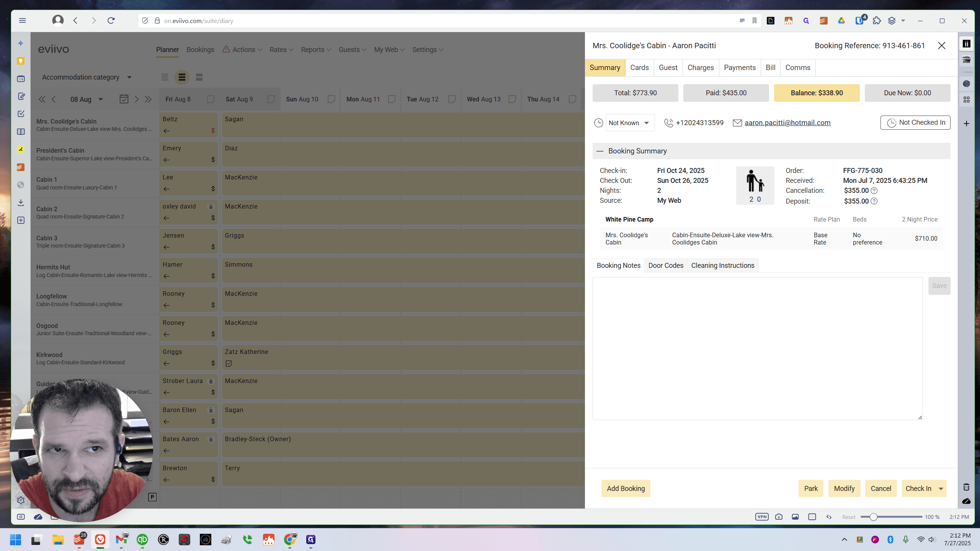Tick the Tue Aug 12 checkbox
Image resolution: width=980 pixels, height=551 pixels.
pyautogui.click(x=452, y=99)
